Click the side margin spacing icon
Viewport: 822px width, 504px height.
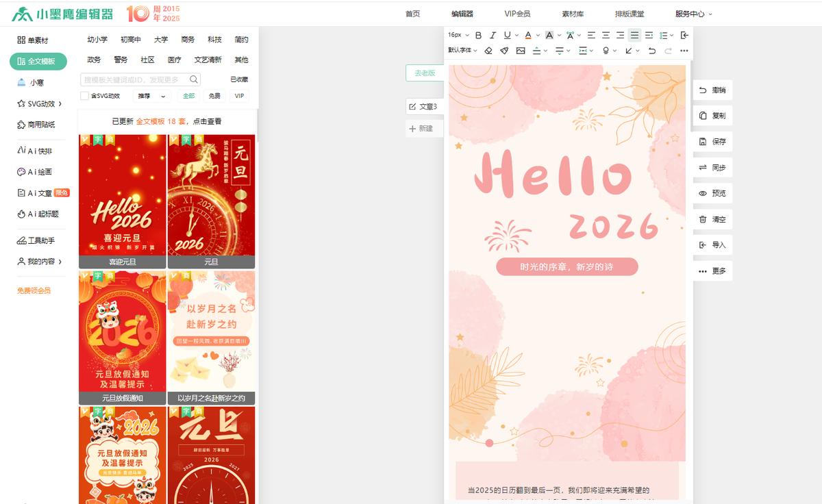[x=583, y=51]
